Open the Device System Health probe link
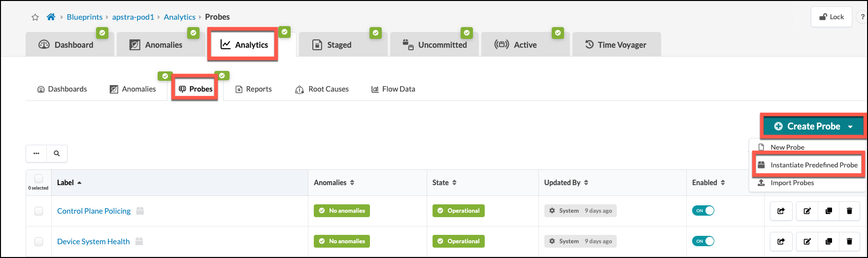This screenshot has width=868, height=258. (x=94, y=242)
